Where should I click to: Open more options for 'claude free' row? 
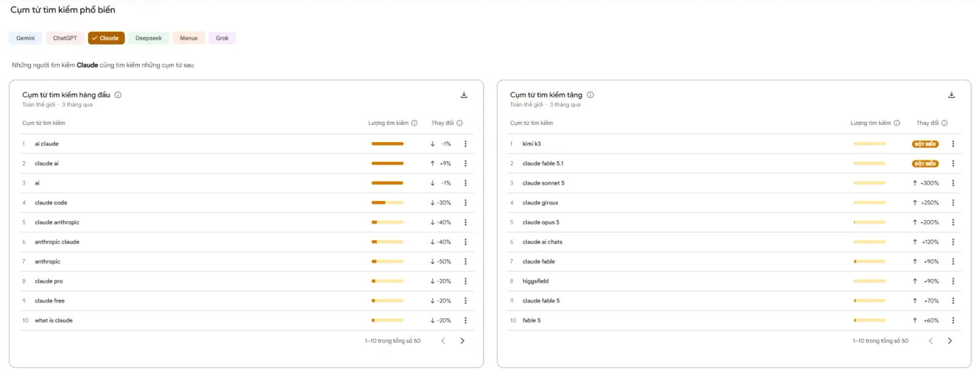[x=466, y=301]
